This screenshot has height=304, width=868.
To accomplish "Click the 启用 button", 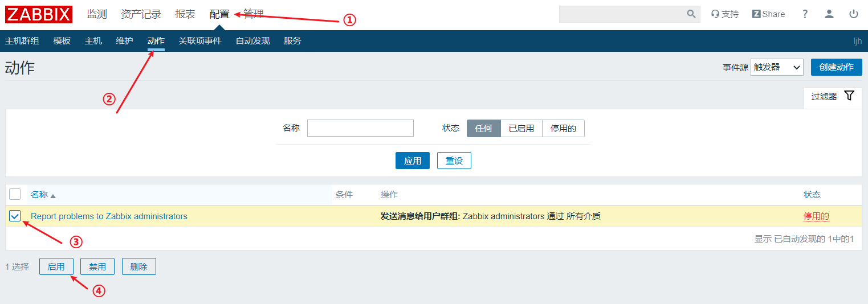I will pyautogui.click(x=56, y=266).
